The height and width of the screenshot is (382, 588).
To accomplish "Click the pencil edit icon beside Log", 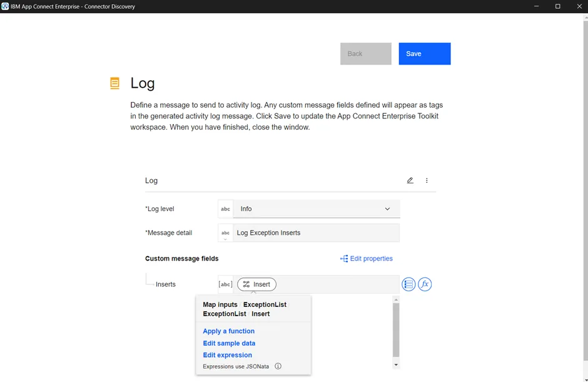I will click(410, 180).
